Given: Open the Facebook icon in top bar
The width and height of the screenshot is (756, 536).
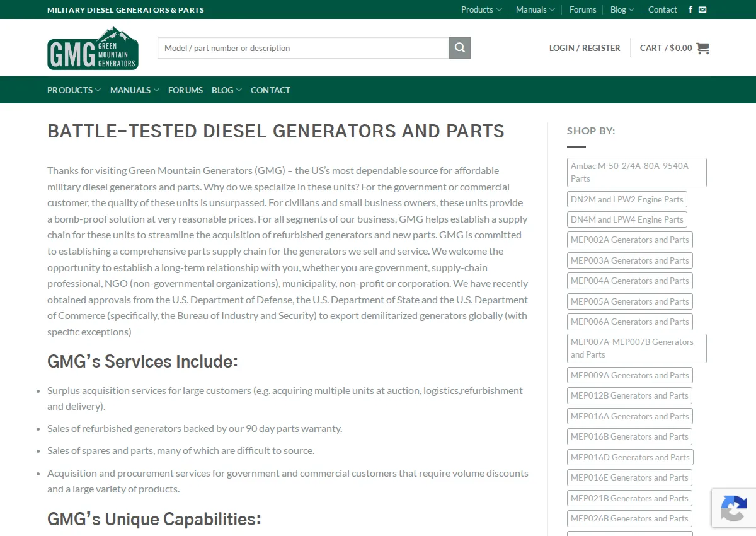Looking at the screenshot, I should click(690, 9).
